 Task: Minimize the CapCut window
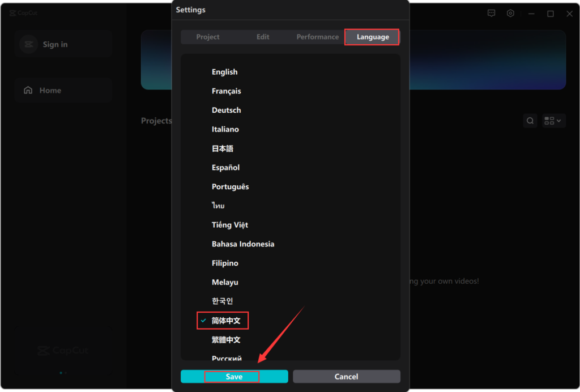tap(531, 14)
